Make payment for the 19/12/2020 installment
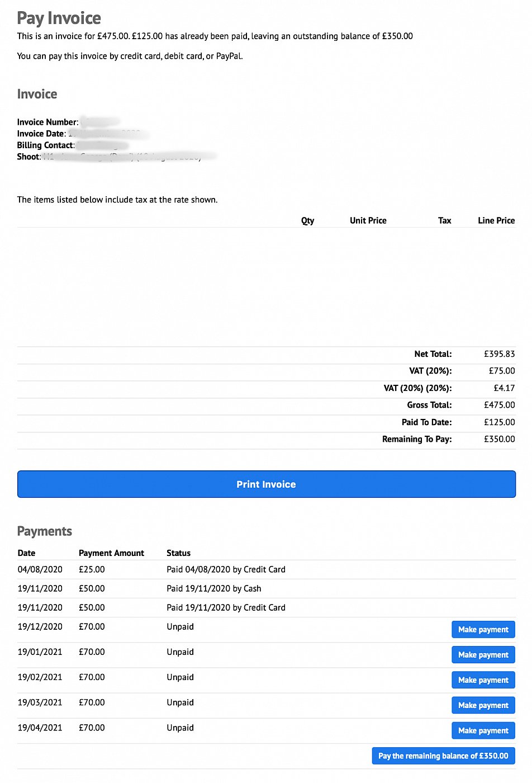Screen dimensions: 532x783 483,629
